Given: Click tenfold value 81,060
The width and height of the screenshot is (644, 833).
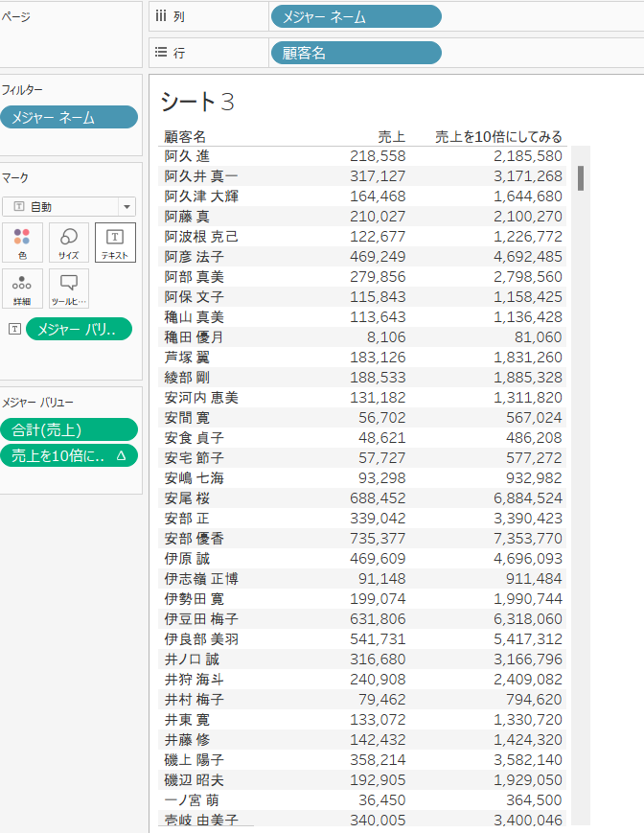Looking at the screenshot, I should click(539, 337).
